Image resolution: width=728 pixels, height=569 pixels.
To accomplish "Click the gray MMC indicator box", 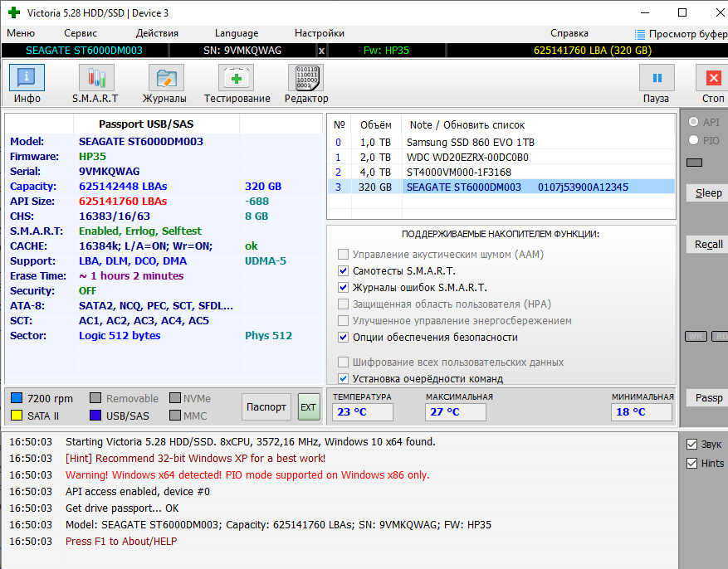I will (x=175, y=415).
